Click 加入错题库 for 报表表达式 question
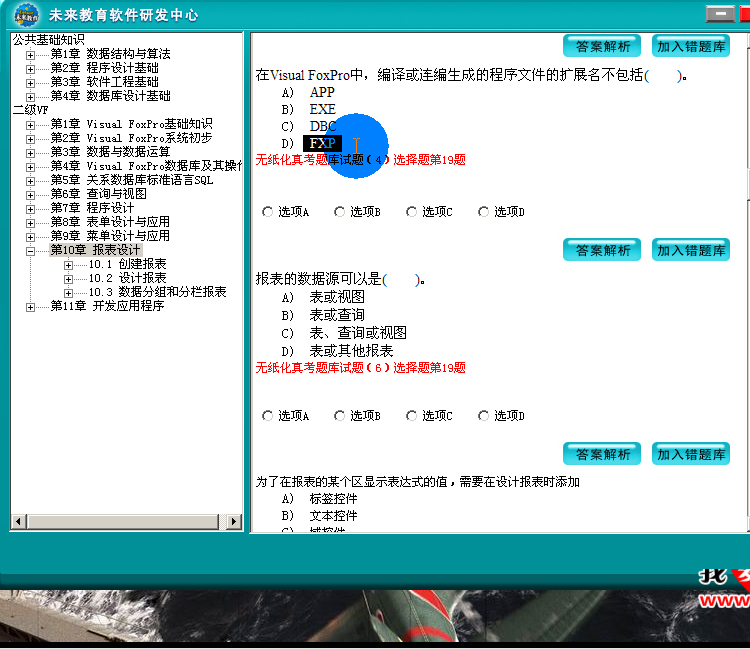The height and width of the screenshot is (649, 750). tap(691, 454)
